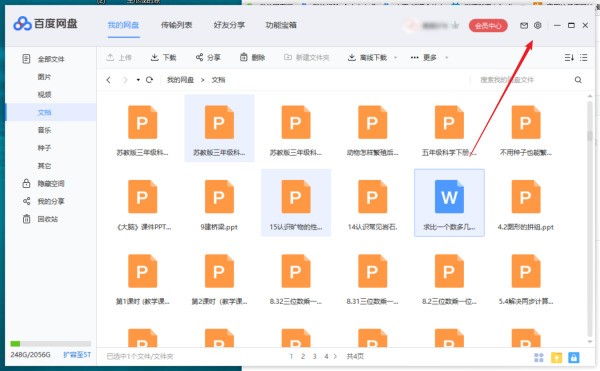Click the 新建文件夹 new folder button
The image size is (600, 371).
click(x=307, y=57)
